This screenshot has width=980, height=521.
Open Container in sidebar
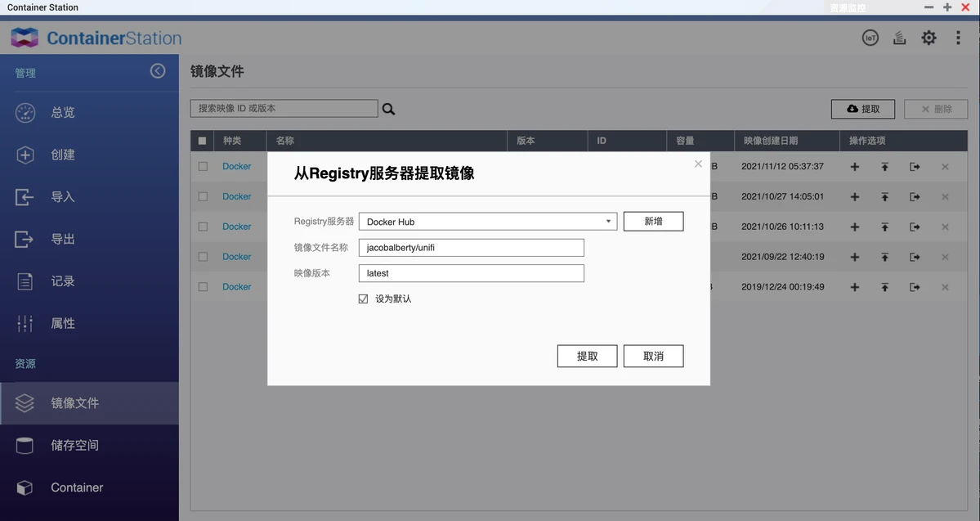pos(89,487)
